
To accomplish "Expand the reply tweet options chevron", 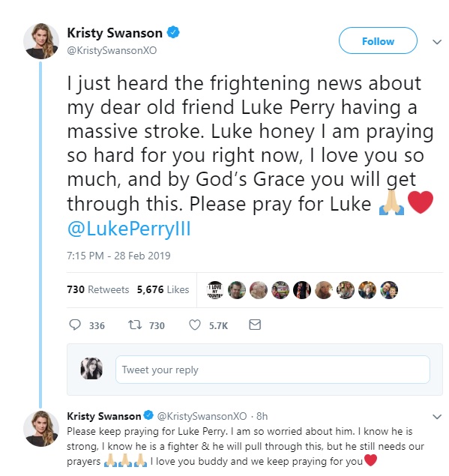I will tap(436, 417).
